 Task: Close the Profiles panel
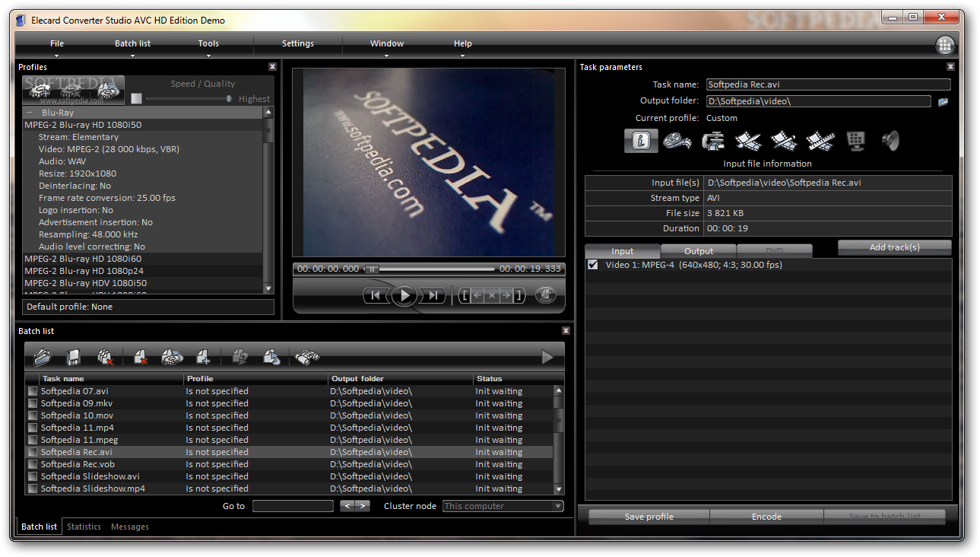272,67
